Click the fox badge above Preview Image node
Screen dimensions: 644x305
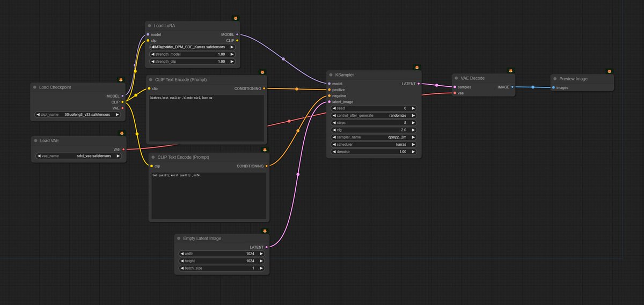609,71
